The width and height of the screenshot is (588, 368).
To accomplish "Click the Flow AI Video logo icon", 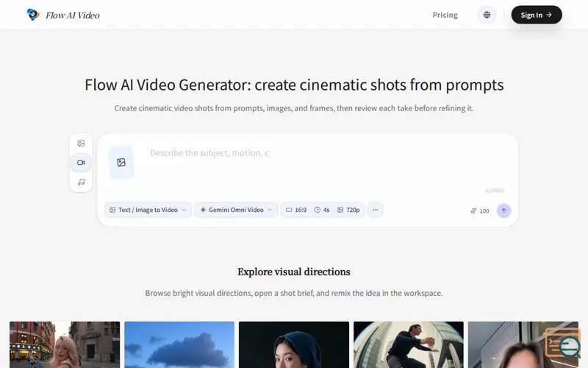I will tap(33, 15).
